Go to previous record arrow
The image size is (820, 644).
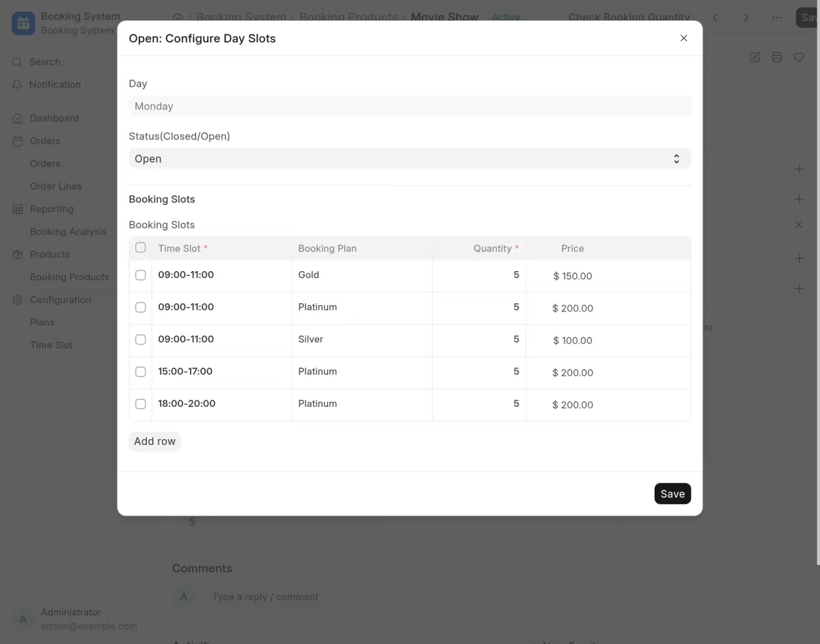point(715,18)
